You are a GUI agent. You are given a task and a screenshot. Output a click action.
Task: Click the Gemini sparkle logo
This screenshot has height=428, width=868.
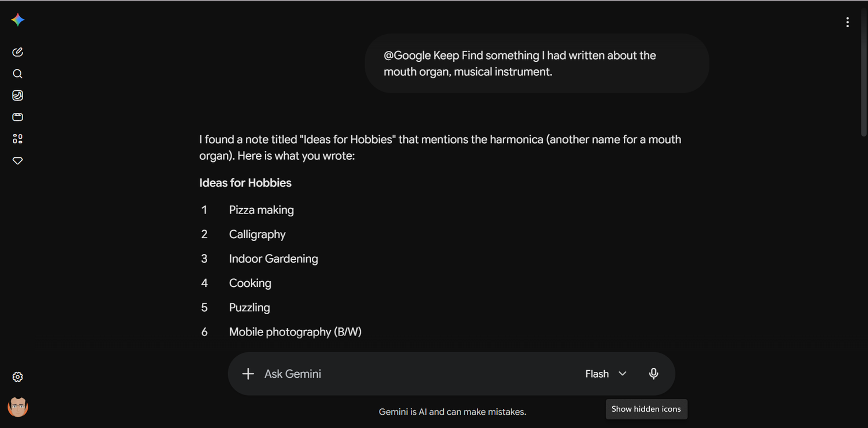(18, 20)
